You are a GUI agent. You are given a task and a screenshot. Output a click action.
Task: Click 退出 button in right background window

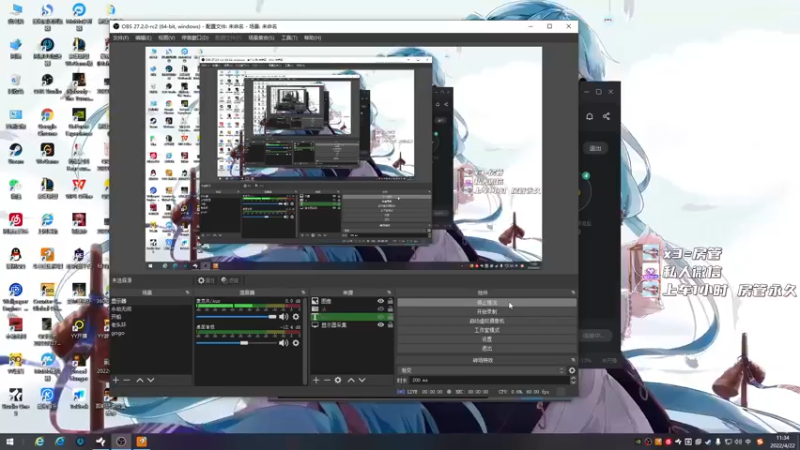click(595, 148)
